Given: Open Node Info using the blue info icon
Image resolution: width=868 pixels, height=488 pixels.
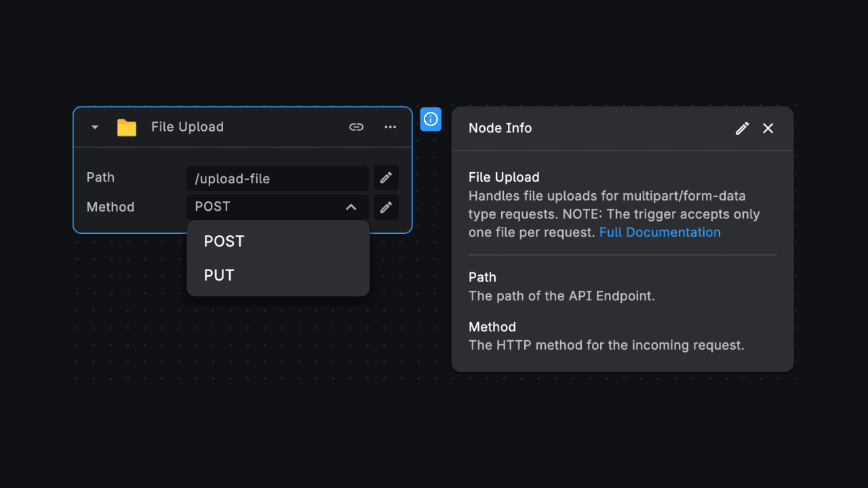Looking at the screenshot, I should pyautogui.click(x=431, y=119).
